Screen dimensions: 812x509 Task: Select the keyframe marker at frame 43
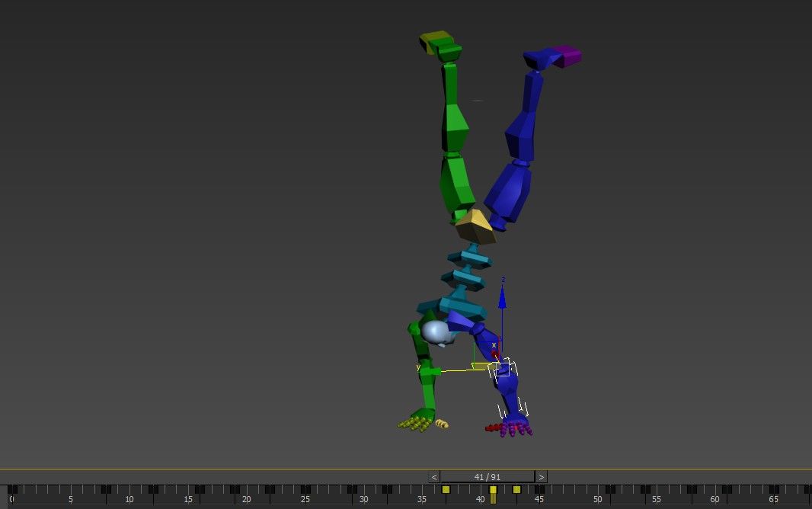(x=516, y=489)
